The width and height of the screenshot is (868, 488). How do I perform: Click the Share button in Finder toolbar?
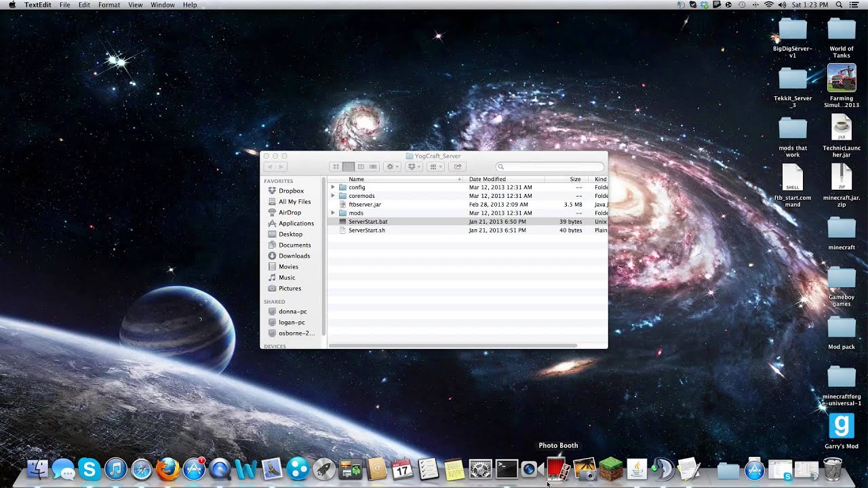(x=458, y=167)
